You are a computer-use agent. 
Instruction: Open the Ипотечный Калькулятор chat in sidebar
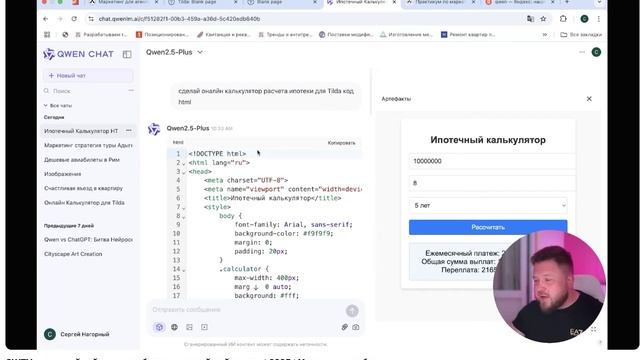(81, 131)
